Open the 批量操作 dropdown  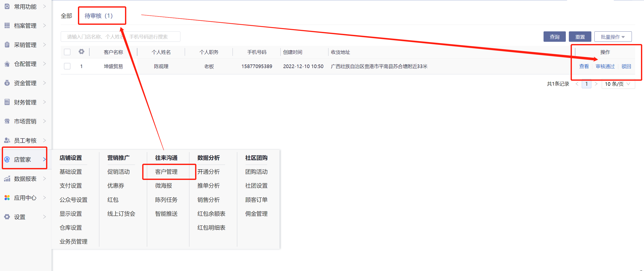coord(613,37)
